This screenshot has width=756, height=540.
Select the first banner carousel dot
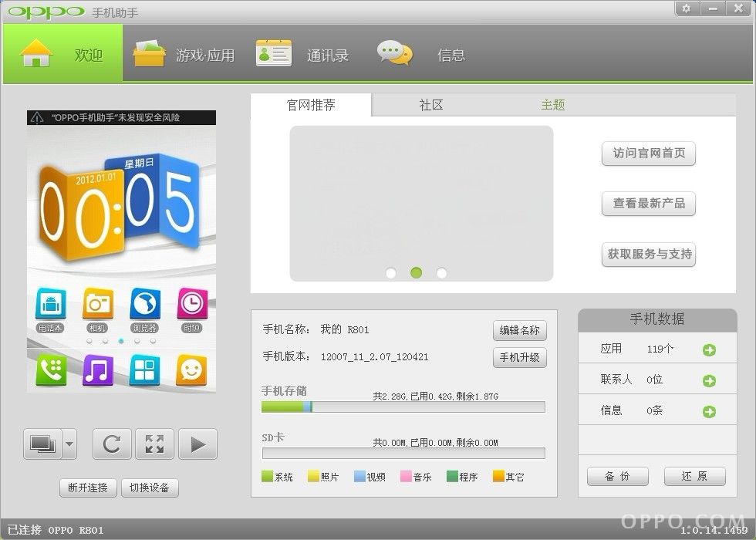(x=391, y=273)
